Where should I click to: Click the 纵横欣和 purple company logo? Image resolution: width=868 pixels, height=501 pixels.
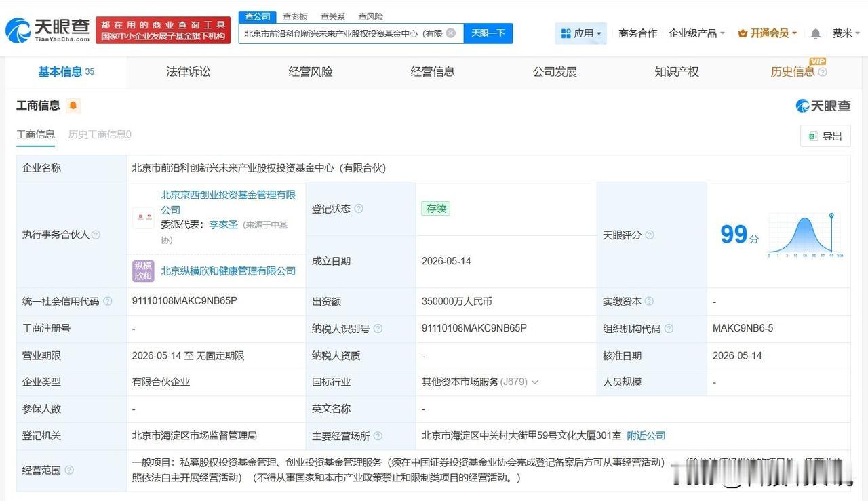coord(143,270)
